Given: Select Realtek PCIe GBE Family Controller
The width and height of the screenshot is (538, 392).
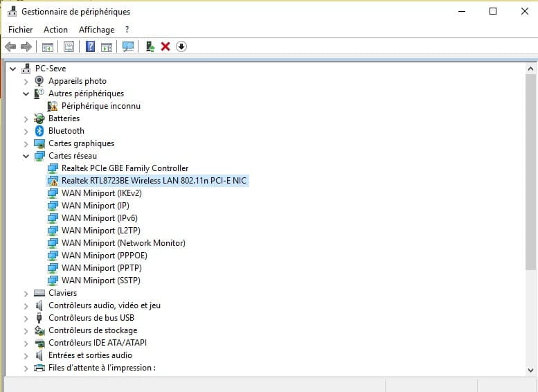Looking at the screenshot, I should 125,168.
